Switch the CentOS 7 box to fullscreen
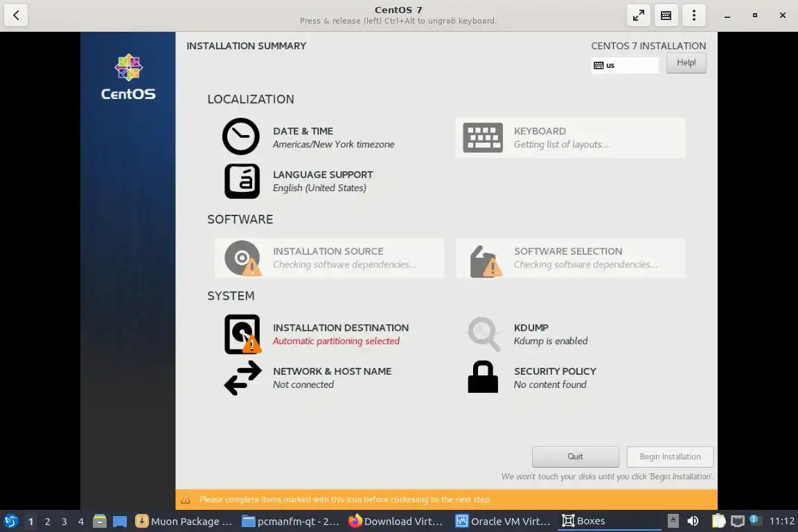The width and height of the screenshot is (798, 532). point(638,15)
